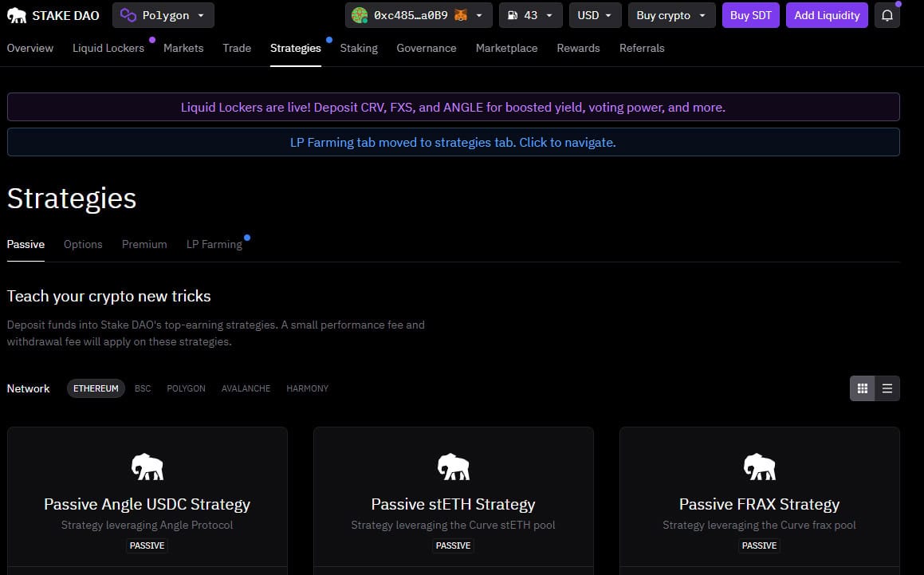Click the Buy SDT button

coord(750,14)
